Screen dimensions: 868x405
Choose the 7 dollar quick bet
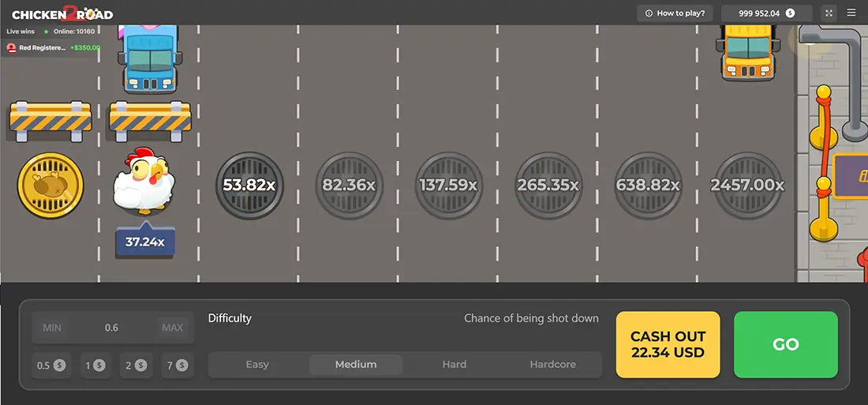click(175, 365)
